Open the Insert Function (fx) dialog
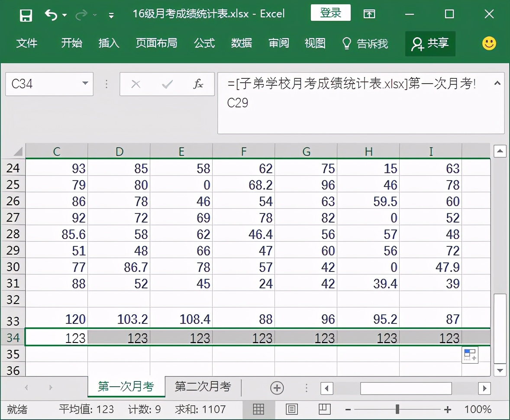 [x=198, y=84]
